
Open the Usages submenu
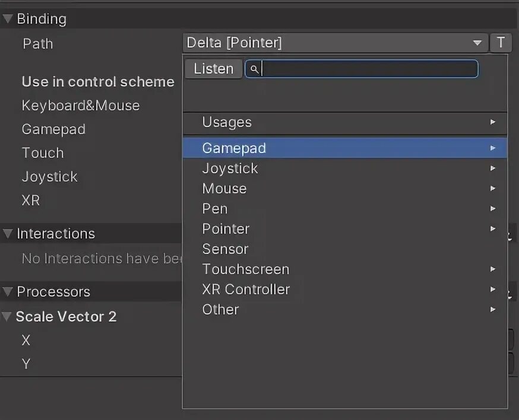[x=345, y=122]
